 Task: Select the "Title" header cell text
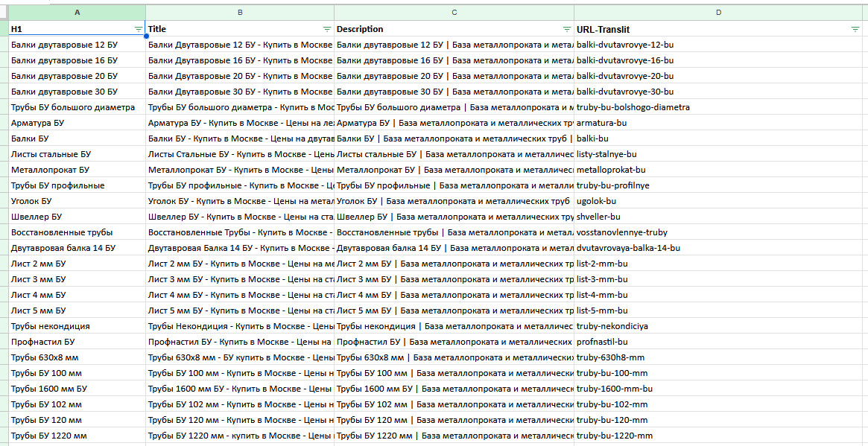coord(157,29)
